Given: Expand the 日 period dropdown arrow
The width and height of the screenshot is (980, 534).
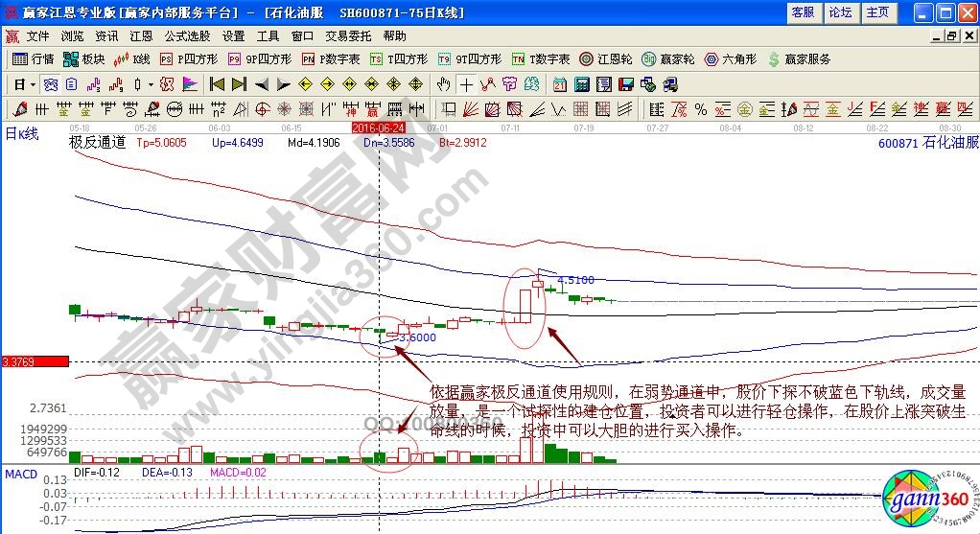Looking at the screenshot, I should pyautogui.click(x=31, y=84).
